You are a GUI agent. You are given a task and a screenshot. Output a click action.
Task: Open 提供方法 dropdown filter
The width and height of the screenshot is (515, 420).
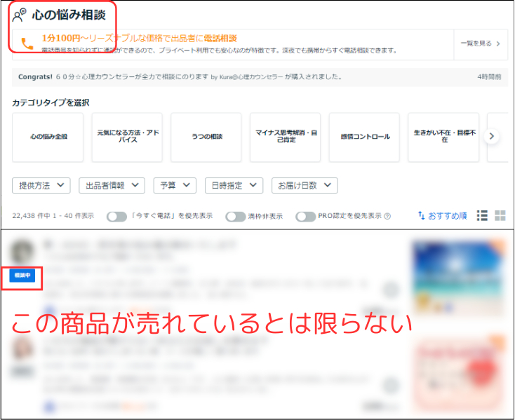[41, 186]
